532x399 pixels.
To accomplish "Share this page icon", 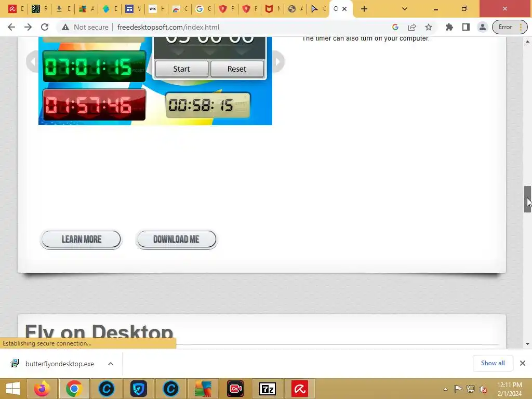I will [x=412, y=27].
